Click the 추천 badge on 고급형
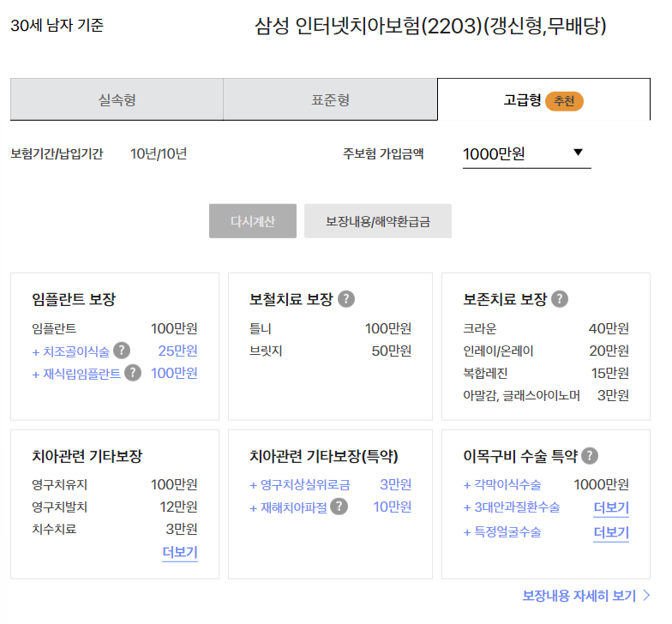672x624 pixels. point(564,101)
